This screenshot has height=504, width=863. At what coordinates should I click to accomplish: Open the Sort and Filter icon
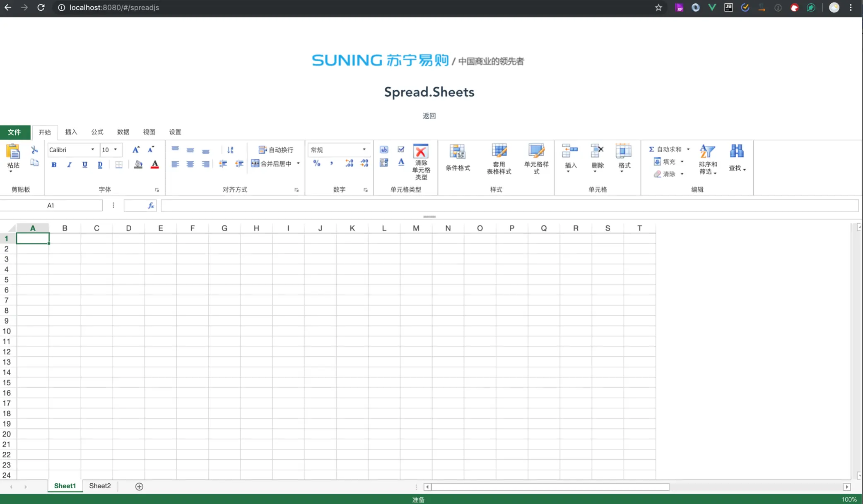(x=707, y=152)
